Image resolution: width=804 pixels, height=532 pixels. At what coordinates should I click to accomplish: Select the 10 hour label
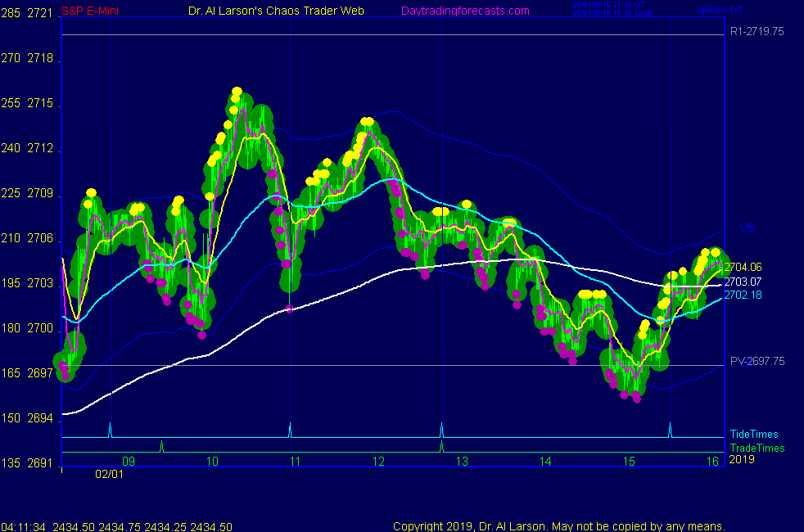pos(212,462)
